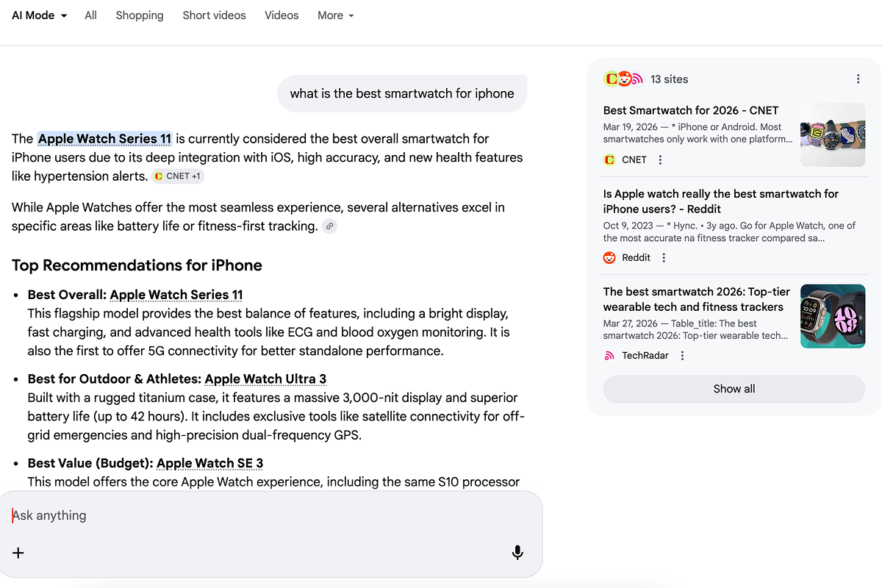The image size is (882, 588).
Task: Click the microphone voice input icon
Action: point(517,553)
